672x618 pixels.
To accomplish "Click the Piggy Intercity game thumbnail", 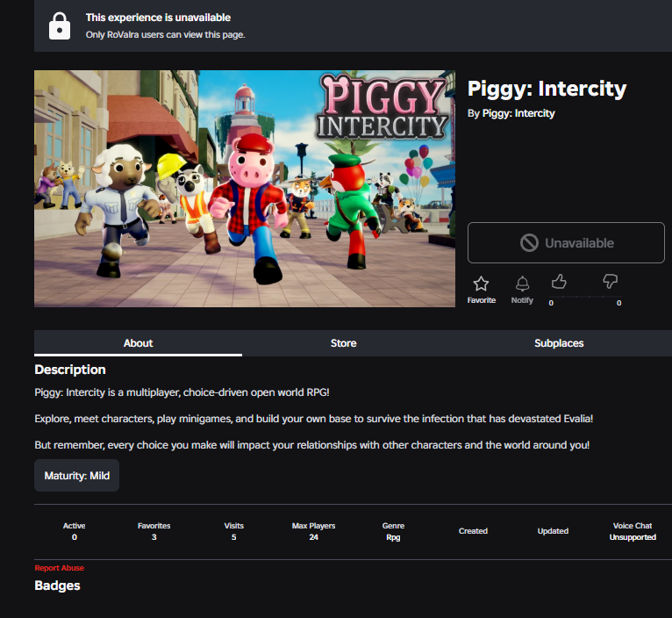I will [245, 189].
